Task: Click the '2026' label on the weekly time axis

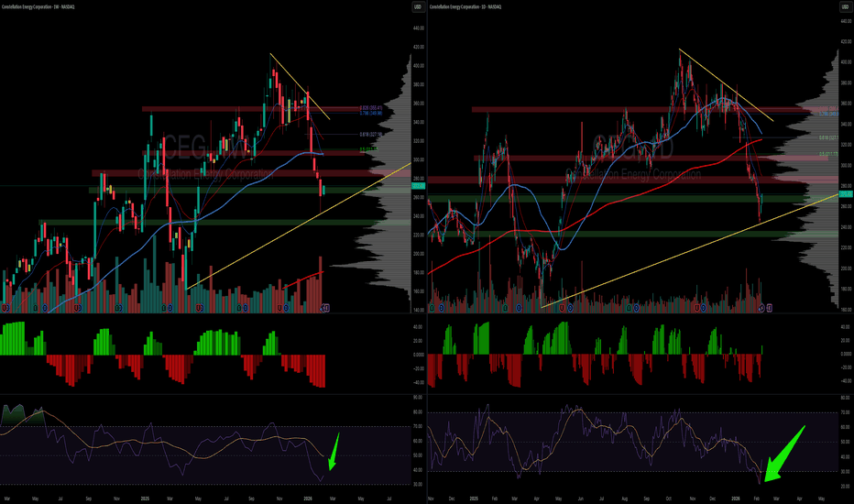Action: [308, 499]
